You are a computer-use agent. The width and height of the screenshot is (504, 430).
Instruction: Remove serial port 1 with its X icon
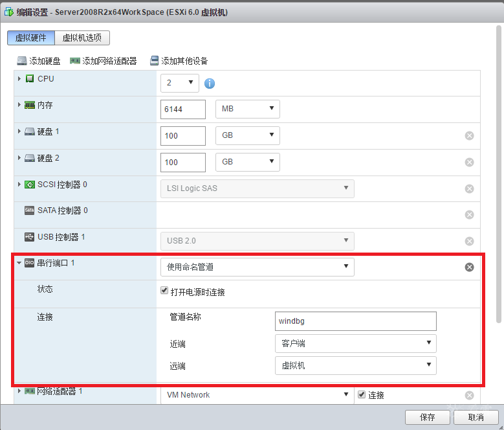click(469, 267)
